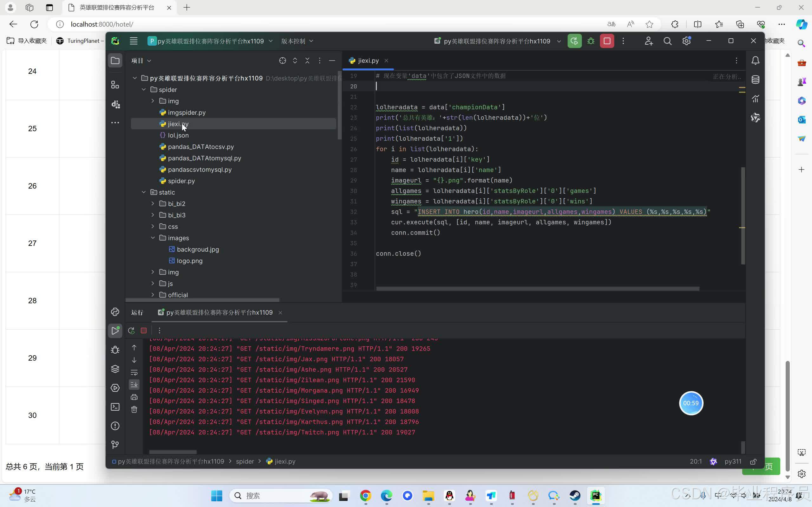This screenshot has width=812, height=507.
Task: Click the Rerun Django server icon
Action: (574, 41)
